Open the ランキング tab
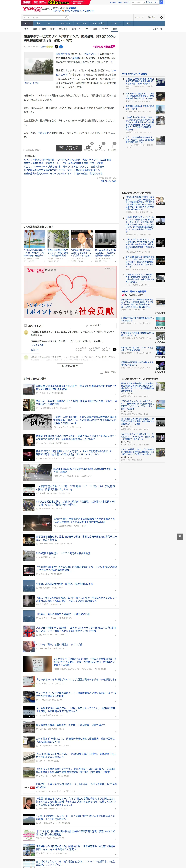The width and height of the screenshot is (186, 868). click(x=115, y=24)
